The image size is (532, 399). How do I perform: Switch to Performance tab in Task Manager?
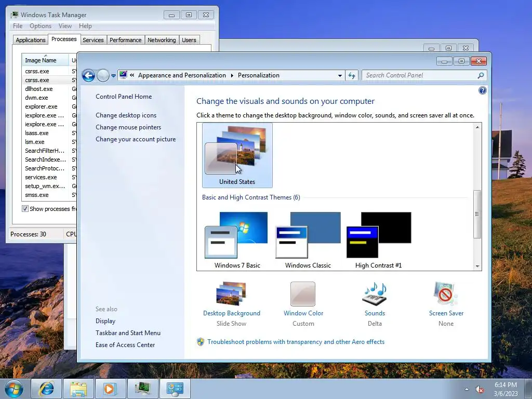(126, 40)
